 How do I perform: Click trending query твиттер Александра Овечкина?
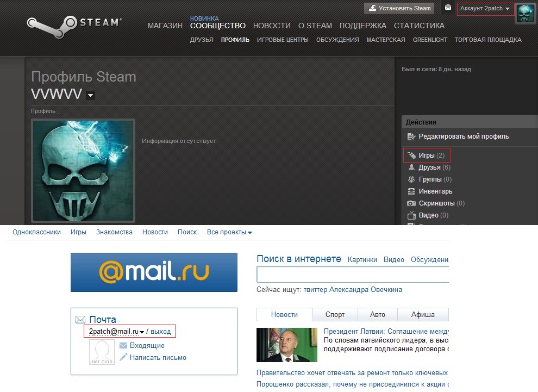353,289
